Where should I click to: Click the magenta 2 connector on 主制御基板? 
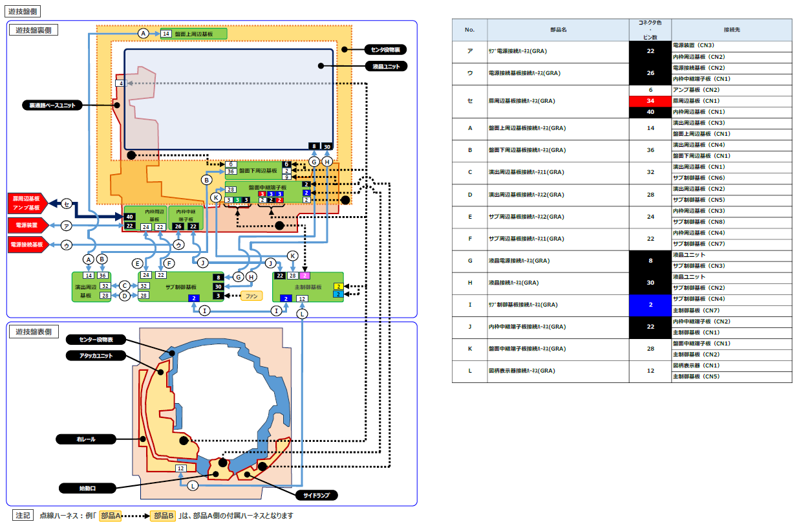(x=306, y=276)
